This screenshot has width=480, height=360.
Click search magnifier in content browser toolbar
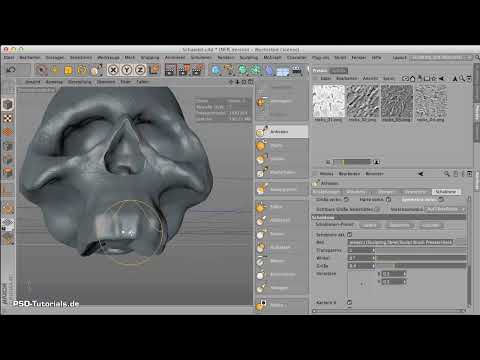(462, 79)
